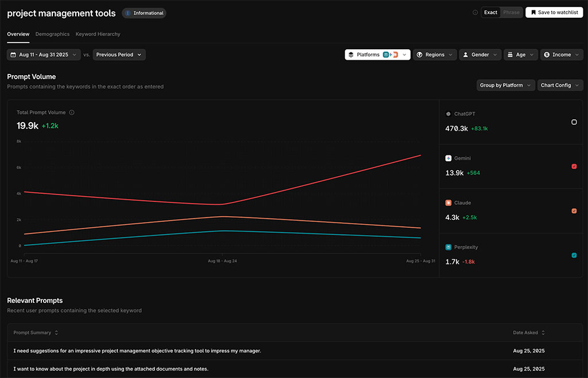This screenshot has width=588, height=378.
Task: Disable the Gemini series checkbox
Action: [x=574, y=166]
